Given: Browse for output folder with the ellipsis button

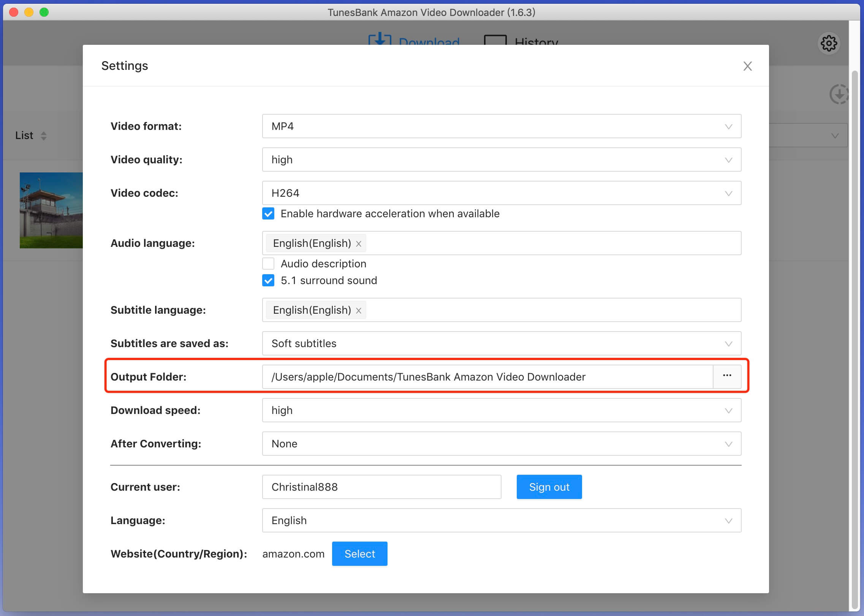Looking at the screenshot, I should [727, 376].
